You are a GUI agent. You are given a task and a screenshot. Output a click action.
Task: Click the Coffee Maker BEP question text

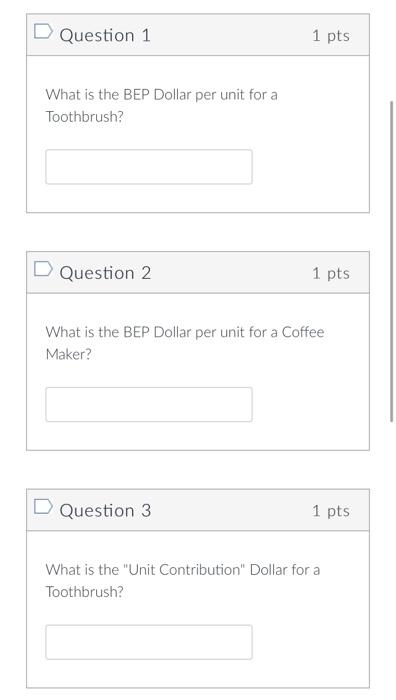185,343
